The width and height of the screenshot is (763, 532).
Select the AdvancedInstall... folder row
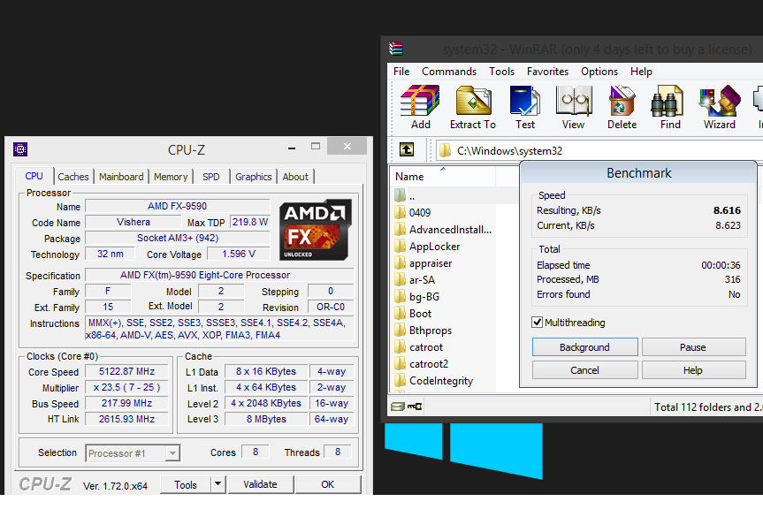(x=443, y=229)
